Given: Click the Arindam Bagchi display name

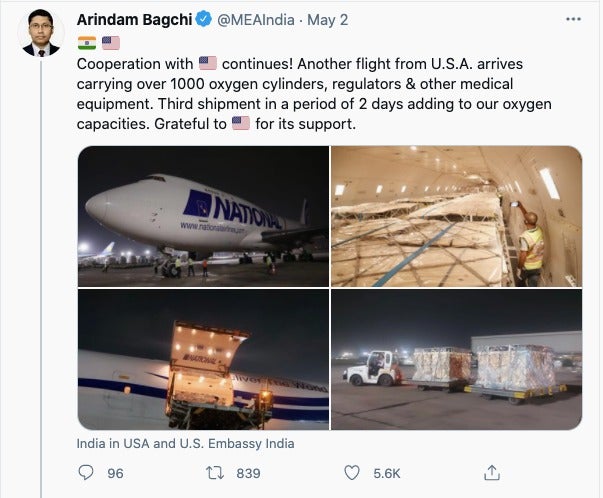Looking at the screenshot, I should (x=134, y=20).
